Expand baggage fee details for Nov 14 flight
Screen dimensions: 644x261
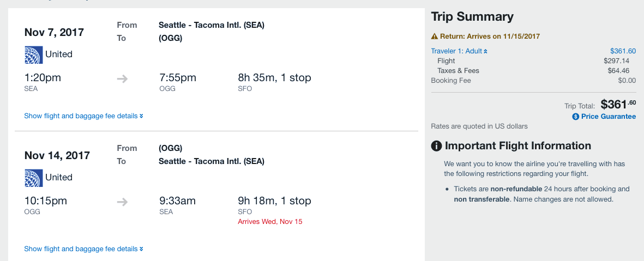tap(83, 249)
